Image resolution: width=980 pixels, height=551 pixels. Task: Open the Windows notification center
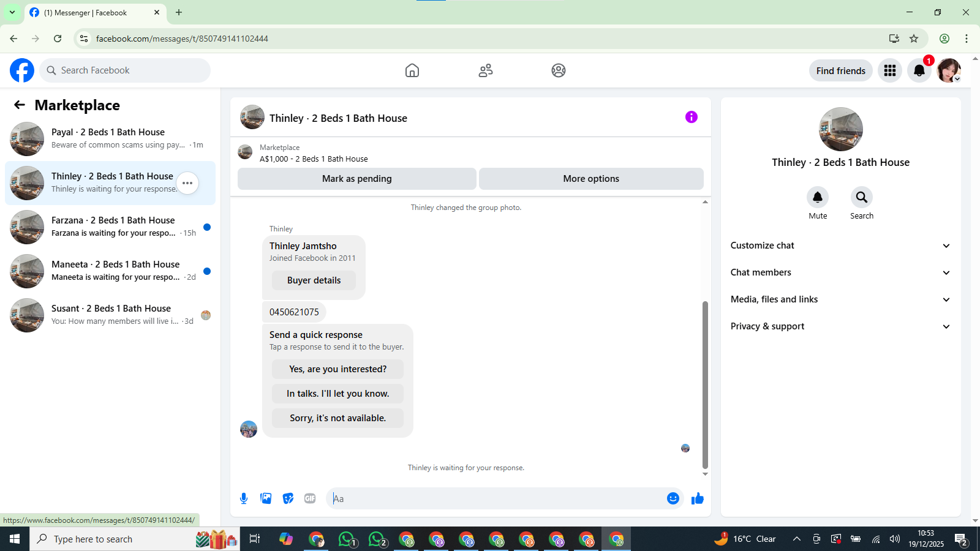[x=962, y=539]
